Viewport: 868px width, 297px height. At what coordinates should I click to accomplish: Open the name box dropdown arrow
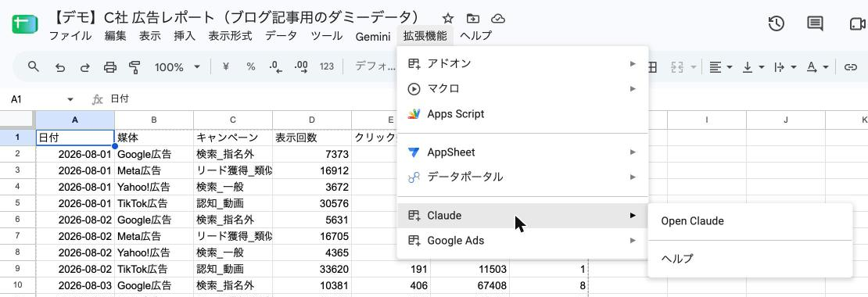click(x=70, y=99)
